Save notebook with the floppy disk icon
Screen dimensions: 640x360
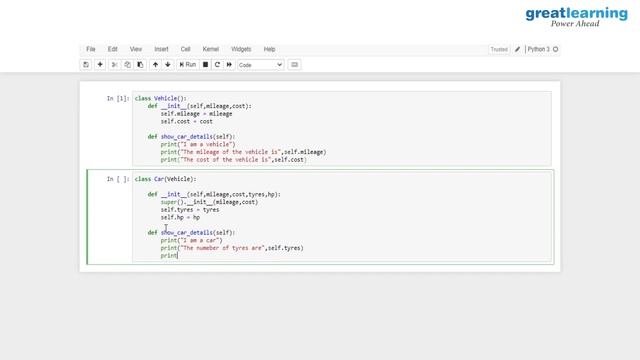pos(86,64)
